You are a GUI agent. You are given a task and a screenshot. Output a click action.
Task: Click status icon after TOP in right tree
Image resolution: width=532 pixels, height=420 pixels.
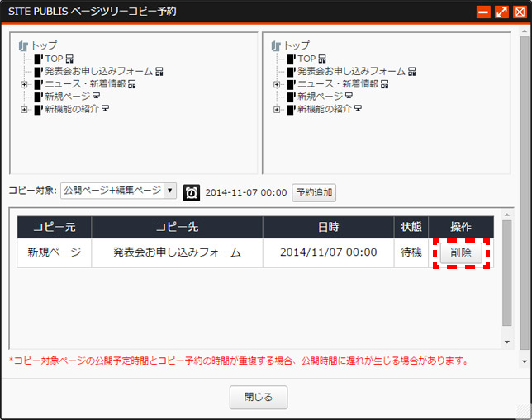pyautogui.click(x=322, y=59)
